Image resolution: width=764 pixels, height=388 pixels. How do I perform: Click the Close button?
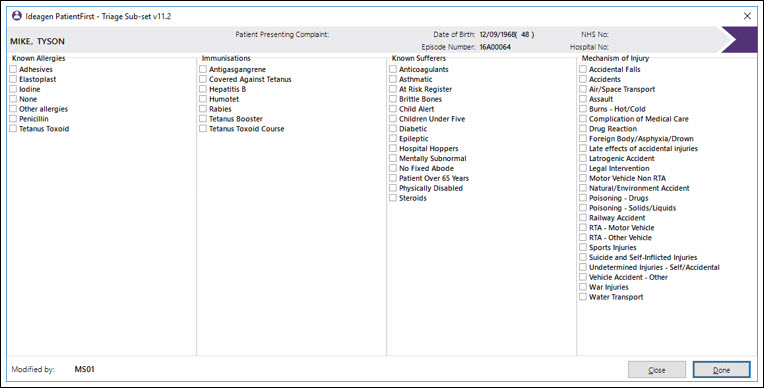click(x=657, y=369)
